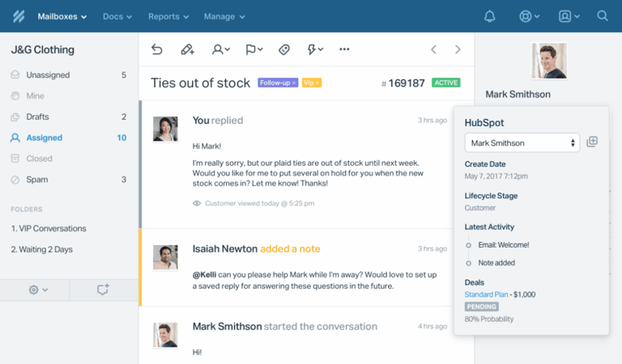This screenshot has height=364, width=622.
Task: Click the HubSpot add-contact plus icon
Action: point(592,142)
